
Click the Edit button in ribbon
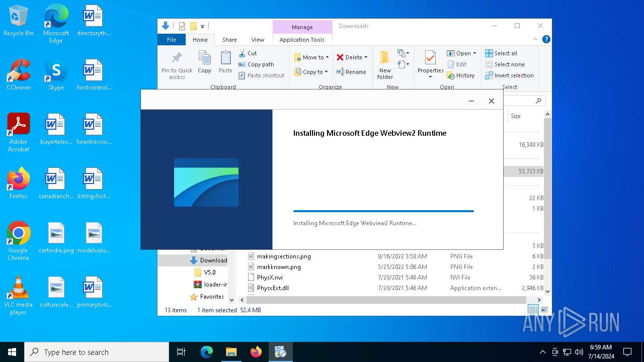(457, 64)
